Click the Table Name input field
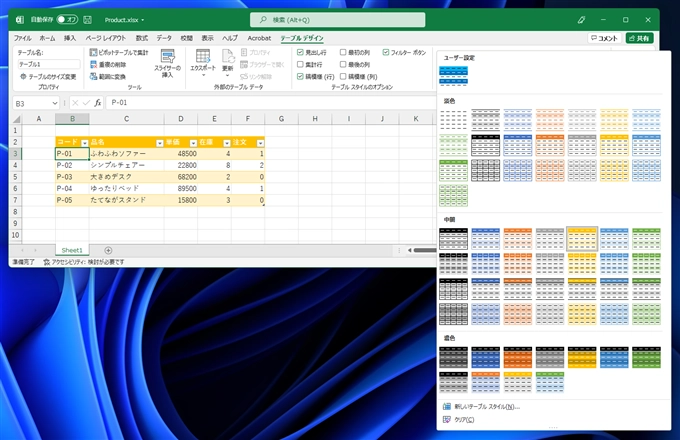Screen dimensions: 680x440 tap(49, 64)
